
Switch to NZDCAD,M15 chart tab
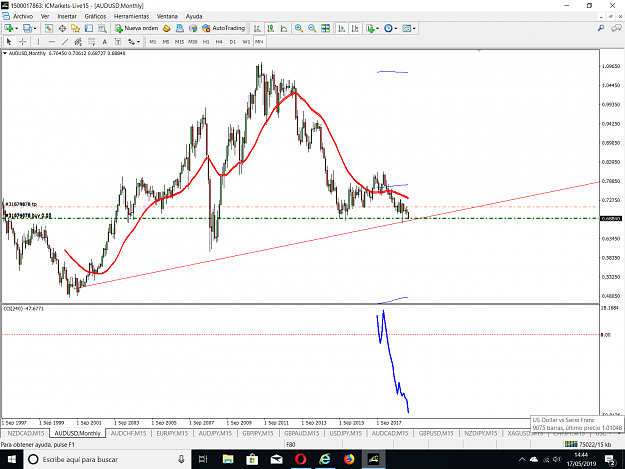pos(26,433)
